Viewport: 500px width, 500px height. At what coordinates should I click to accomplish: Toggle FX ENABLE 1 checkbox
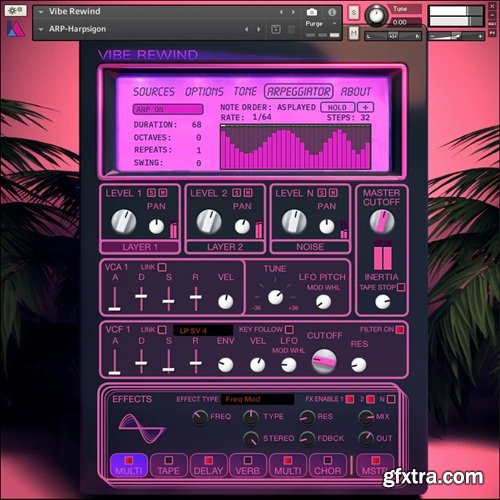coord(350,399)
